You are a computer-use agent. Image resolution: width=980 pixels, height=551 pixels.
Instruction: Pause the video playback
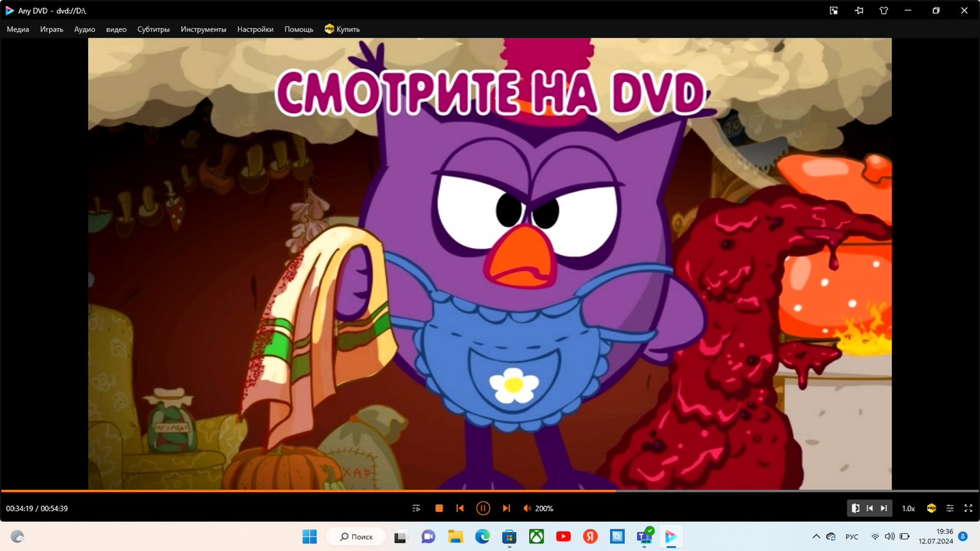pos(483,508)
